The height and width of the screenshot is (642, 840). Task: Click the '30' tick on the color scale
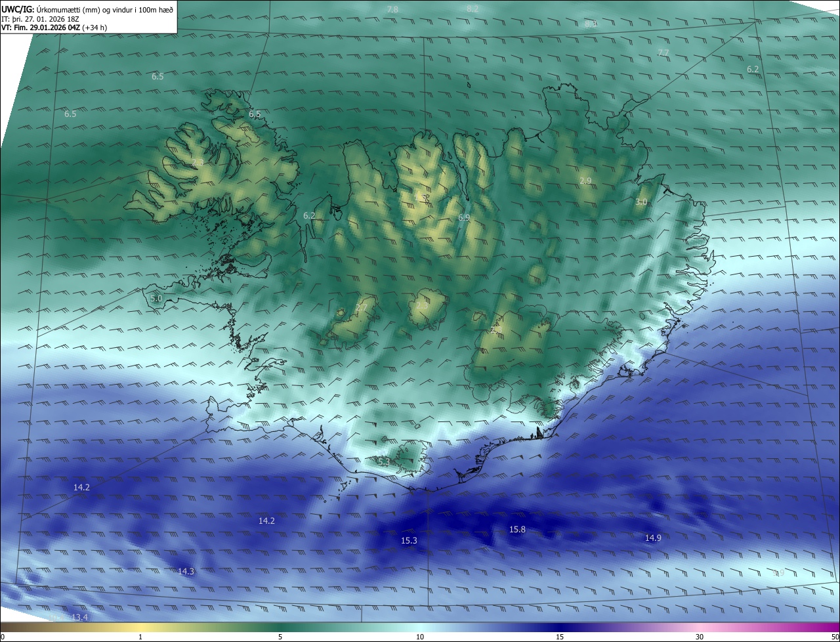700,637
